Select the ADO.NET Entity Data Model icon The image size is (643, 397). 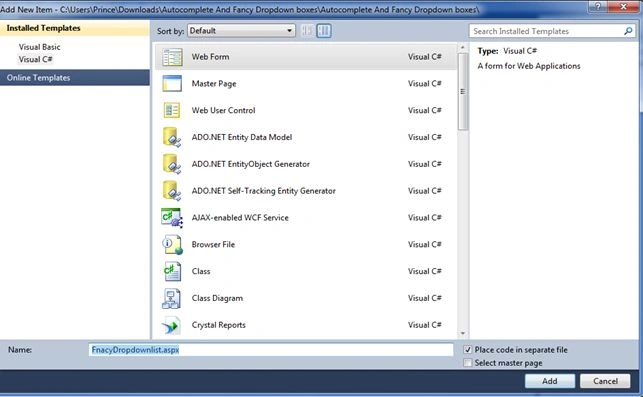(172, 137)
